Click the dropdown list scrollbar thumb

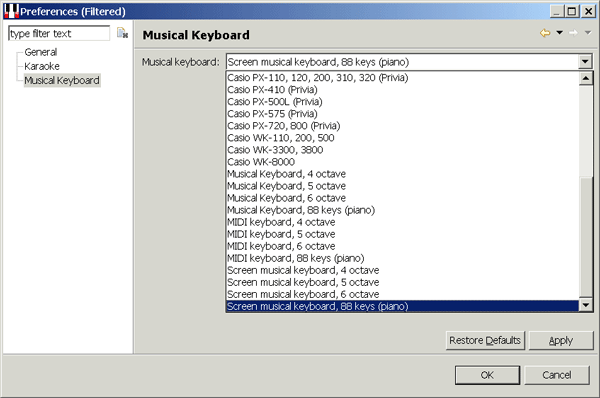click(x=586, y=237)
